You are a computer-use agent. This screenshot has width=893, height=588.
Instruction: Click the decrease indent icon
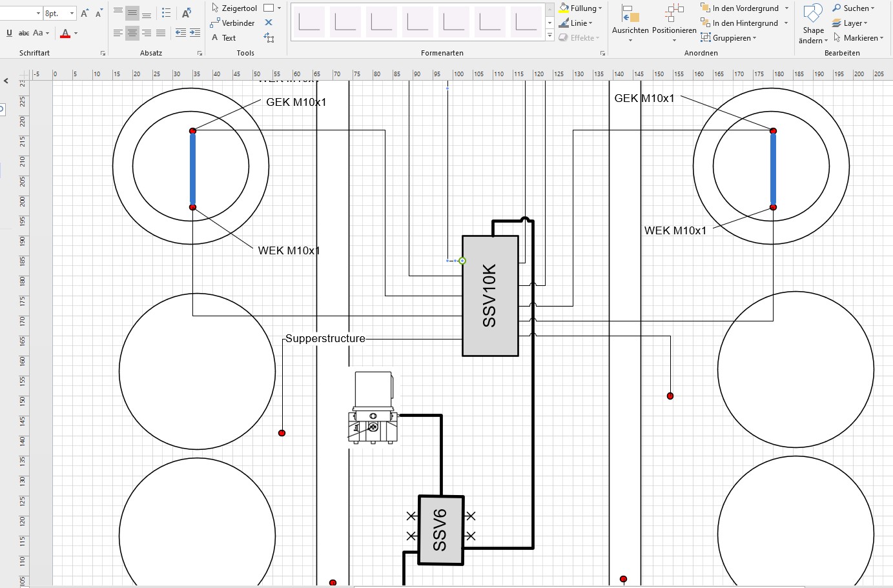coord(181,32)
